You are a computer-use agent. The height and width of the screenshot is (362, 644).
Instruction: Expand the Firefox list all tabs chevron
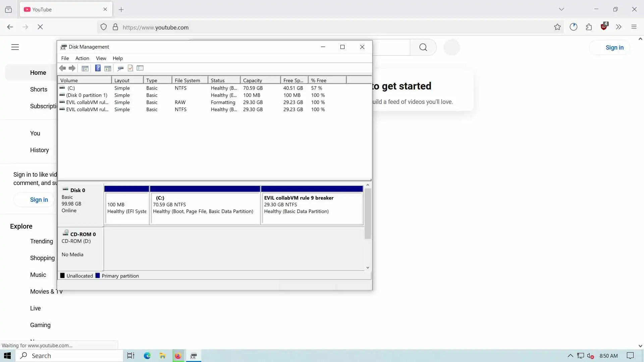tap(561, 9)
